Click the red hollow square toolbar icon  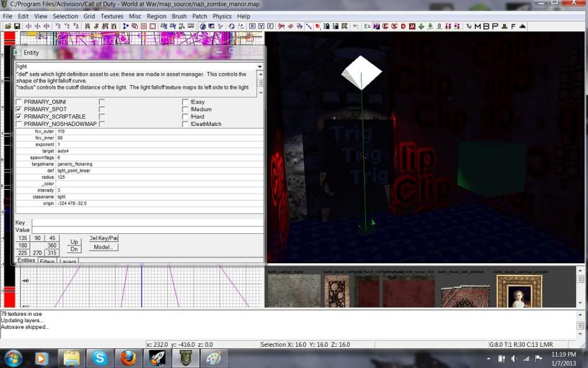[x=153, y=26]
